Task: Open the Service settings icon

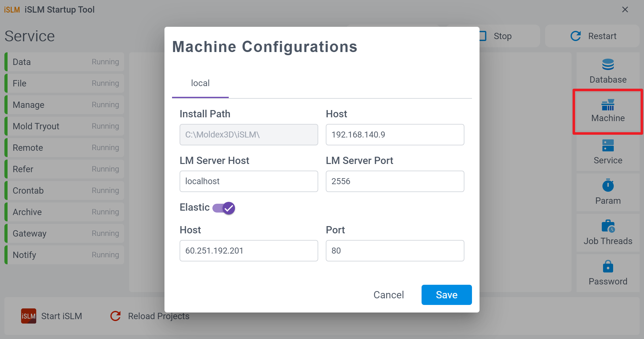Action: pos(607,146)
